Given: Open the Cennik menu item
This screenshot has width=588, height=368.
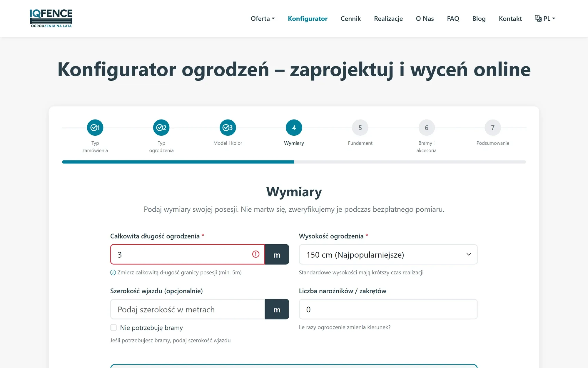Looking at the screenshot, I should click(350, 19).
